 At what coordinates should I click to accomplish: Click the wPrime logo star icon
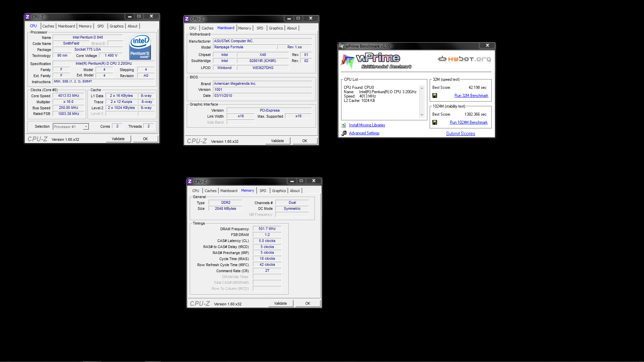347,61
